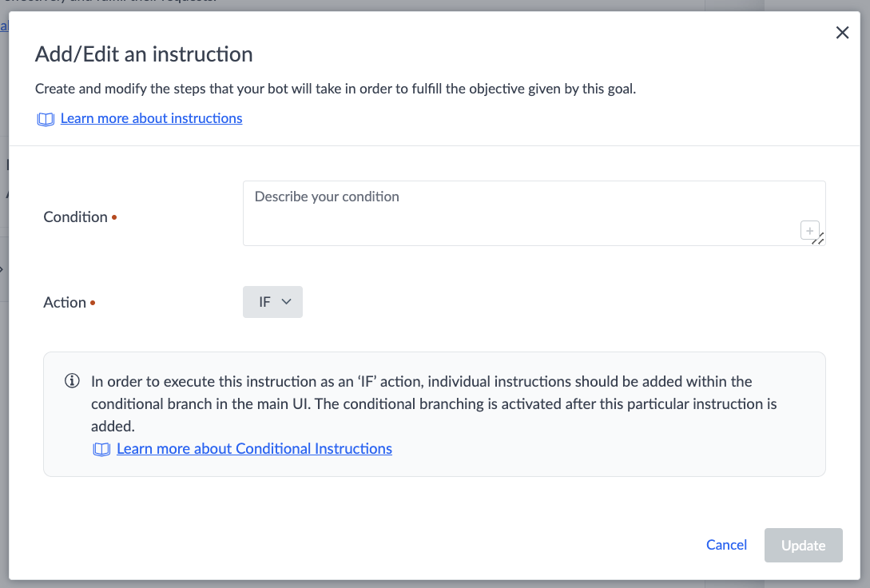The width and height of the screenshot is (870, 588).
Task: Open the Learn more about instructions link
Action: 151,118
